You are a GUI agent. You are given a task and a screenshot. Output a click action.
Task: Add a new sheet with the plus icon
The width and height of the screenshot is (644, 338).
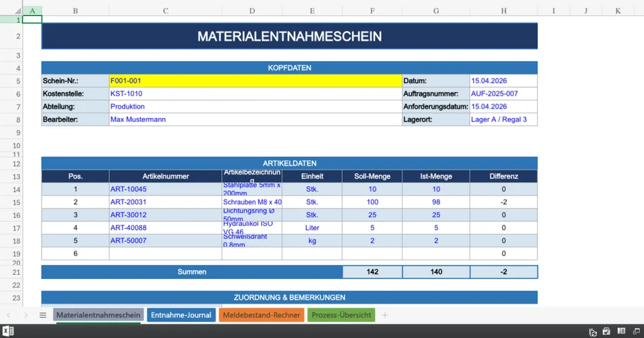(384, 315)
